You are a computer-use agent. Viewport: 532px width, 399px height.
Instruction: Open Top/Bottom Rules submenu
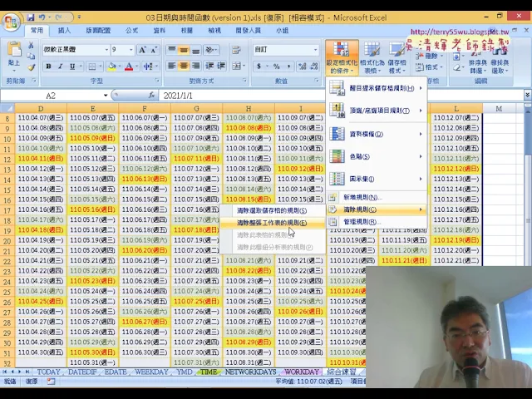[376, 111]
